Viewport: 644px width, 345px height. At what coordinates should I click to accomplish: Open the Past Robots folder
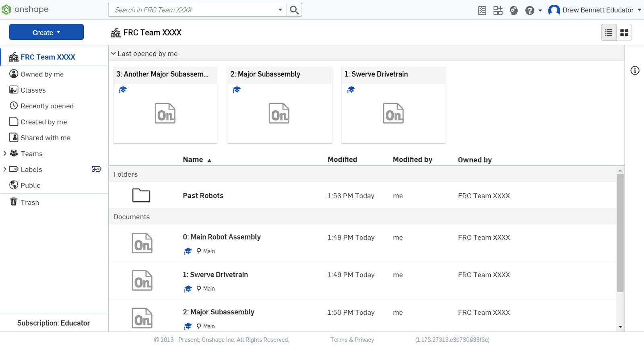[x=203, y=196]
